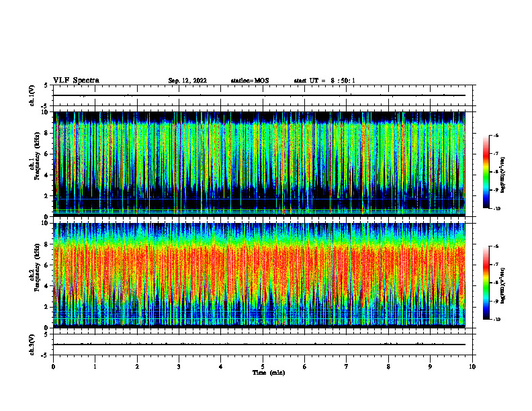Click the ch.1 frequency tick "4"
532x411 pixels.
[x=47, y=175]
